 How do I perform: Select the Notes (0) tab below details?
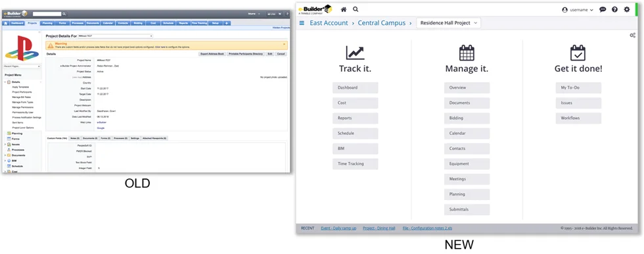(75, 138)
